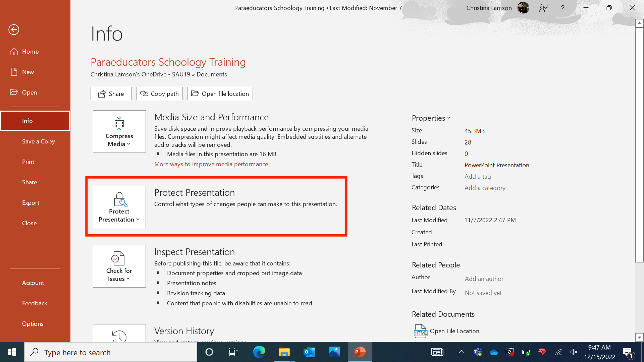Open the Print page

(x=35, y=162)
